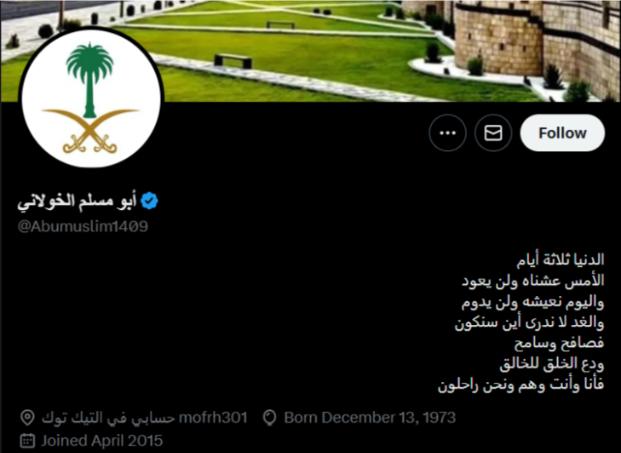Select the display name أبو مسلم الخولاني

point(77,201)
